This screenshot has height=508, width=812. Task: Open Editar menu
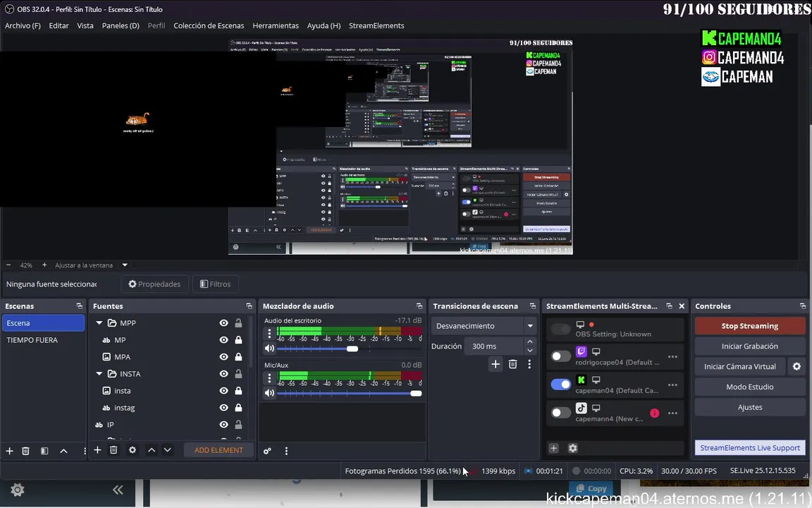tap(59, 25)
